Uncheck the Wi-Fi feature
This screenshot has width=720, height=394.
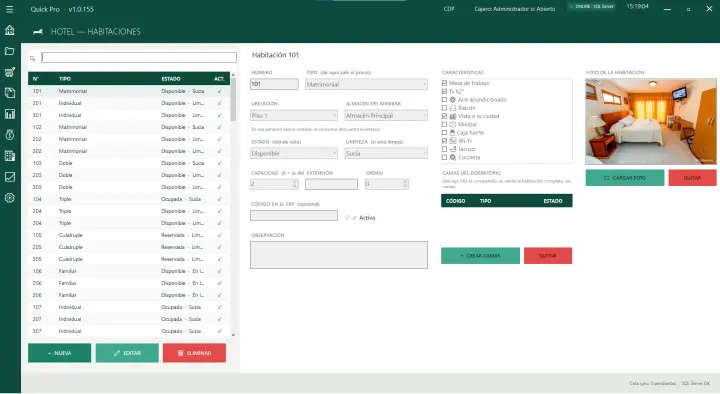click(444, 141)
